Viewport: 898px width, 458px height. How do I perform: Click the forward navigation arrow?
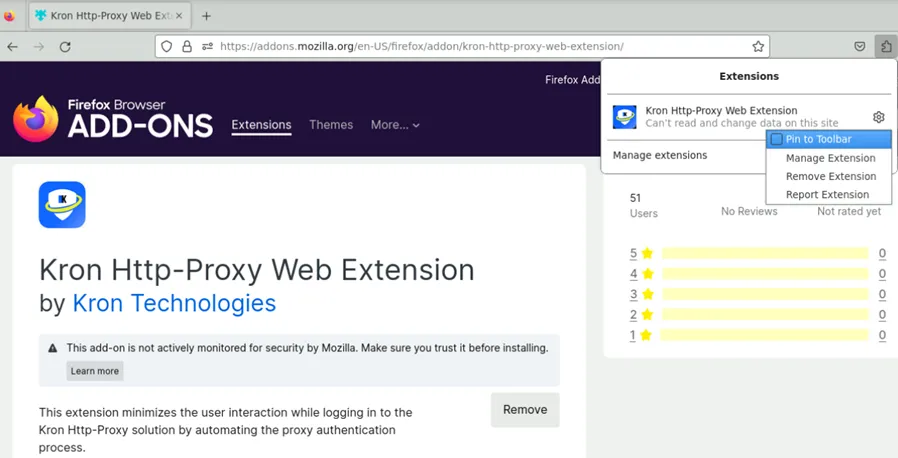point(39,46)
